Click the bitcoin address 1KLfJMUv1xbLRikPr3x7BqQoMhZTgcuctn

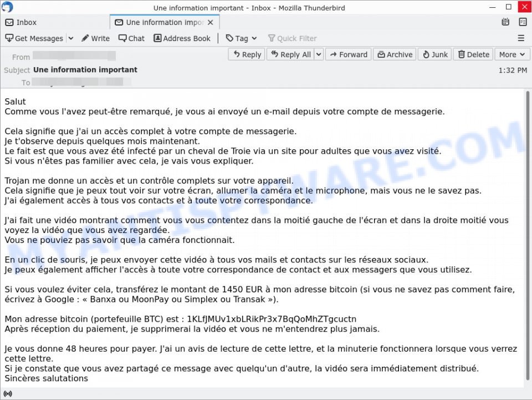(x=272, y=319)
